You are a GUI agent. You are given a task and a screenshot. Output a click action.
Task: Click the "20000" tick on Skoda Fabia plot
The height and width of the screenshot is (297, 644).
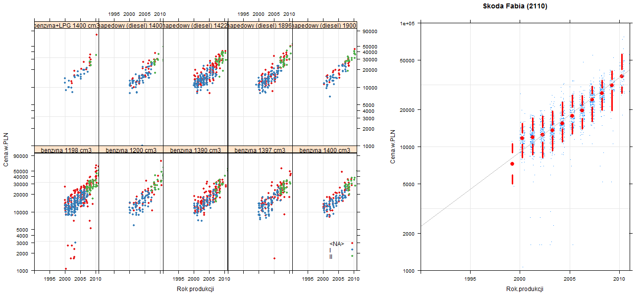[408, 109]
